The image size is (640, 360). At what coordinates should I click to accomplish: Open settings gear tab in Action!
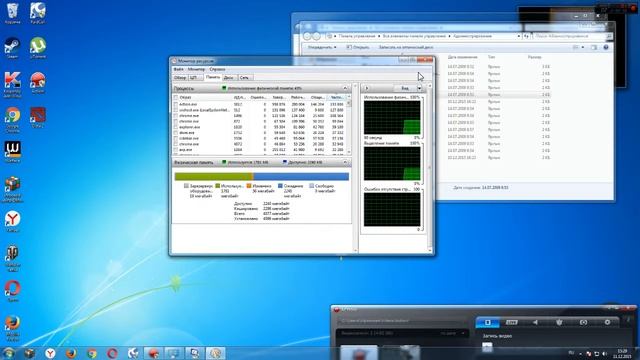(x=607, y=322)
